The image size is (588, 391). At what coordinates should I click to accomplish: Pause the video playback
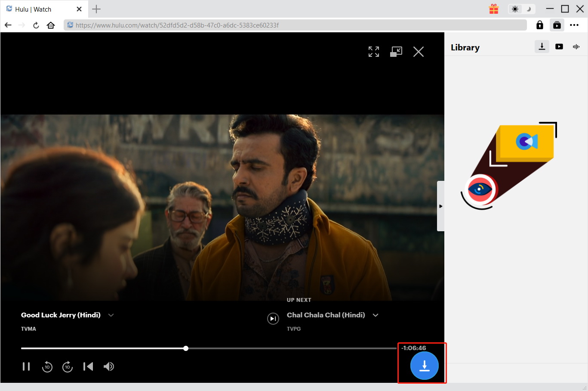click(26, 366)
